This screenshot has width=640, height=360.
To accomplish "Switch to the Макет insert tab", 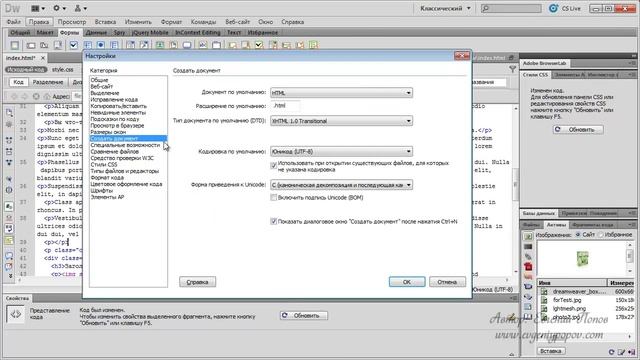I will [45, 33].
